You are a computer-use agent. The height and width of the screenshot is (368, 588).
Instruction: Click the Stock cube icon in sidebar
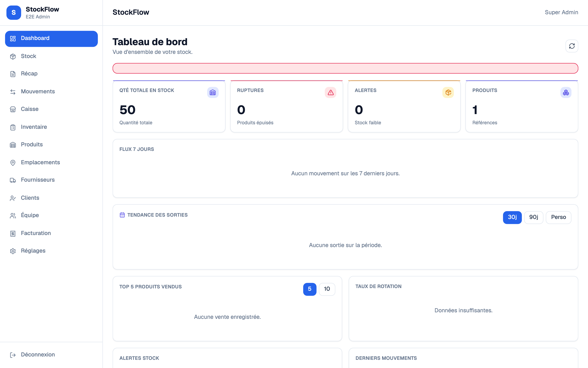click(13, 57)
